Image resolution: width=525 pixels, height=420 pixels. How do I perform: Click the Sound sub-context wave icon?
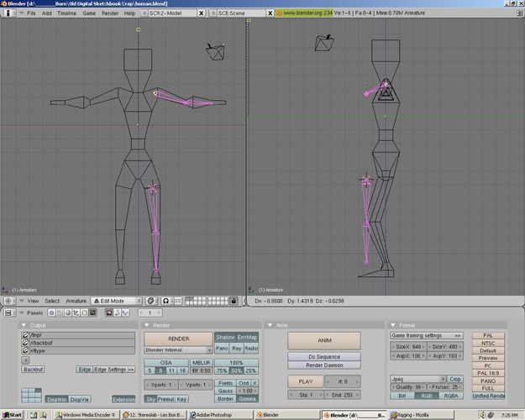(125, 312)
